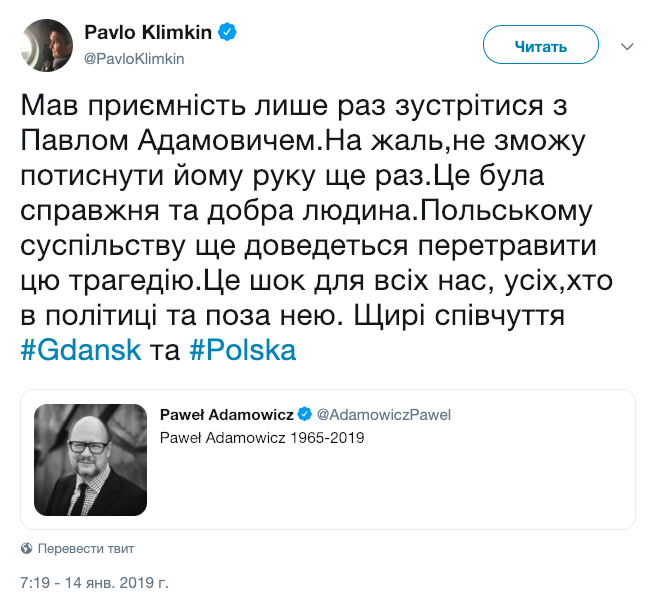The image size is (672, 599).
Task: Open Pavlo Klimkin's profile avatar
Action: [x=45, y=45]
